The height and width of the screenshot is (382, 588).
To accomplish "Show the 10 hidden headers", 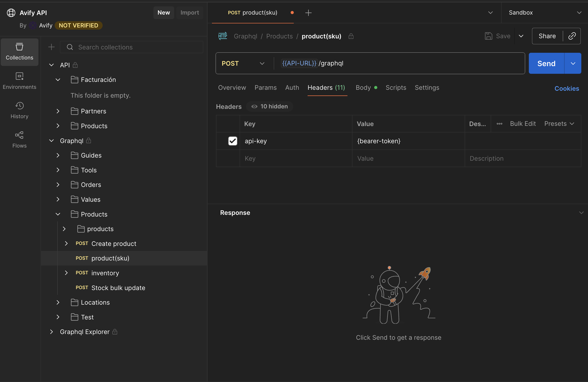I will [269, 106].
